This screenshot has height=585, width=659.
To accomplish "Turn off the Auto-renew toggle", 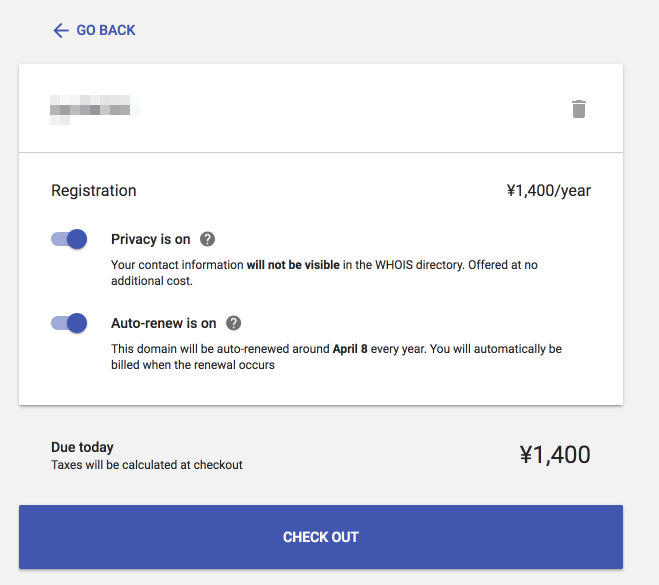I will pyautogui.click(x=69, y=323).
